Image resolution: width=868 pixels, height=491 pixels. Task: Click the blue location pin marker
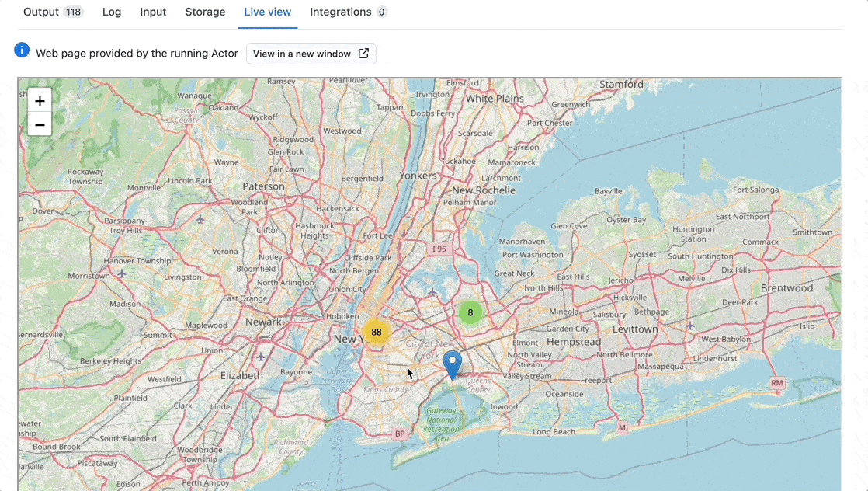(453, 364)
